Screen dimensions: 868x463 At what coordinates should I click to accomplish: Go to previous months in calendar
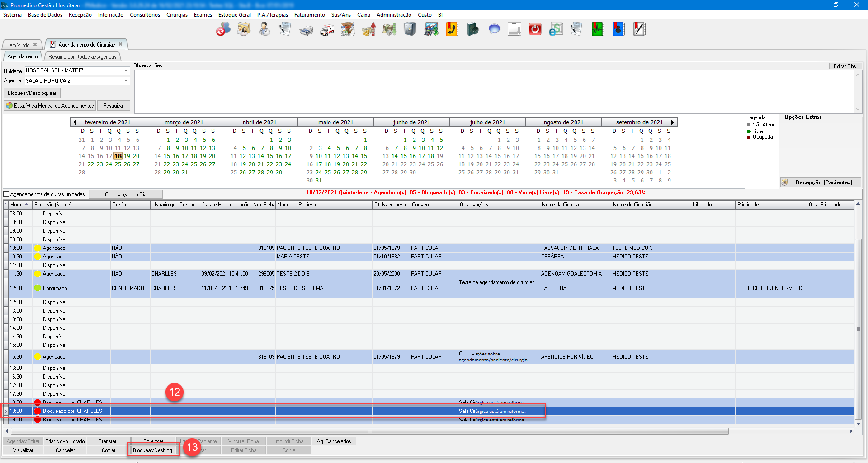tap(75, 122)
